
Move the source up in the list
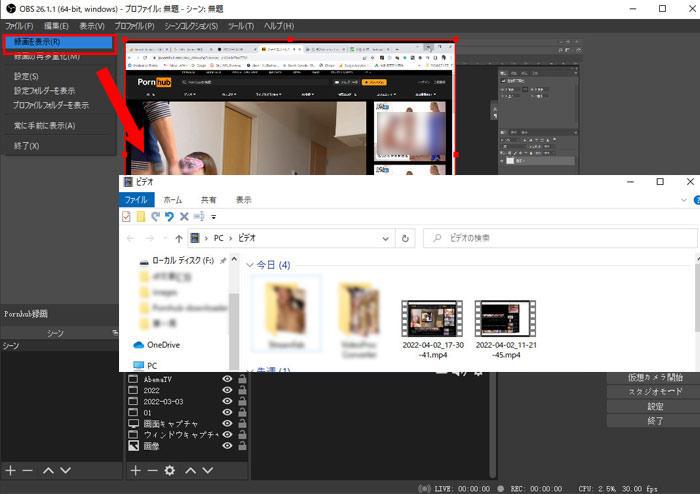[x=191, y=470]
